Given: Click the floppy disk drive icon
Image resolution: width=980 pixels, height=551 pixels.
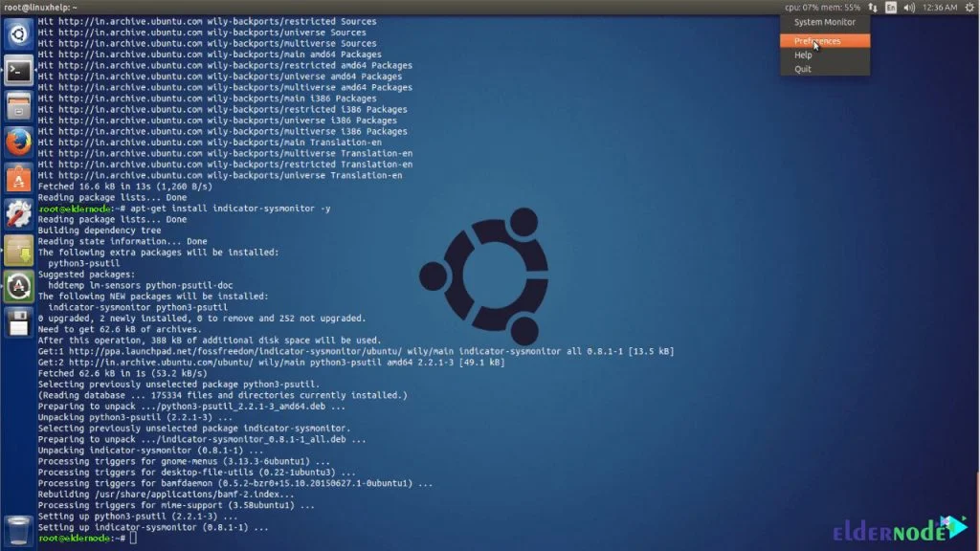Looking at the screenshot, I should (x=18, y=321).
